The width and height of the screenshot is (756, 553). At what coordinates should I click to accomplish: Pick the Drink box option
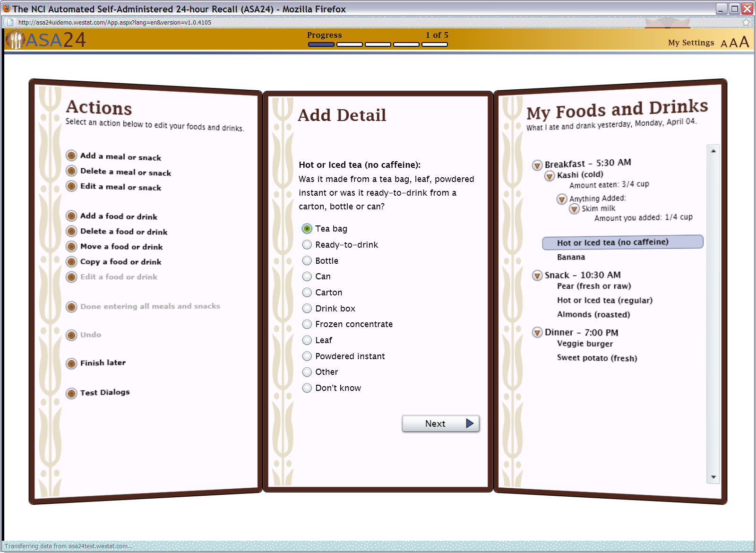[307, 309]
